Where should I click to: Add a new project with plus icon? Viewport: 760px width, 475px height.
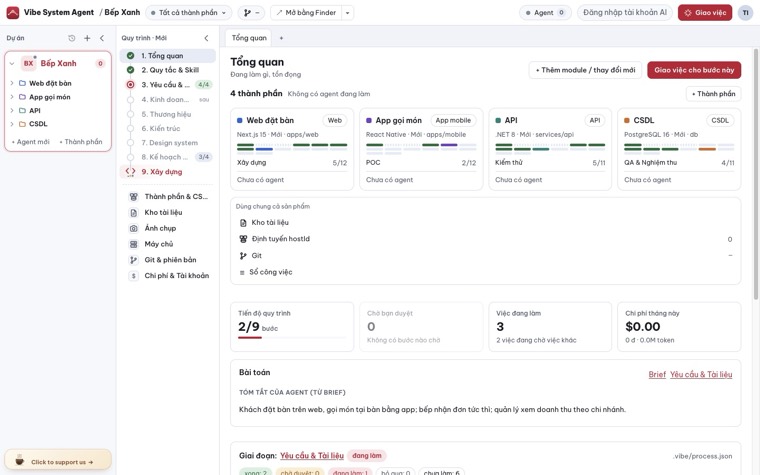coord(87,38)
